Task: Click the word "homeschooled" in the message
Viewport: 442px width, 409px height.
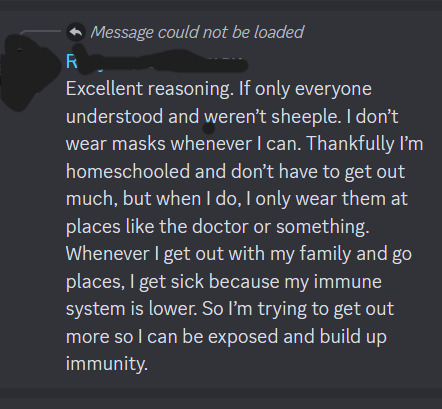Action: coord(128,171)
